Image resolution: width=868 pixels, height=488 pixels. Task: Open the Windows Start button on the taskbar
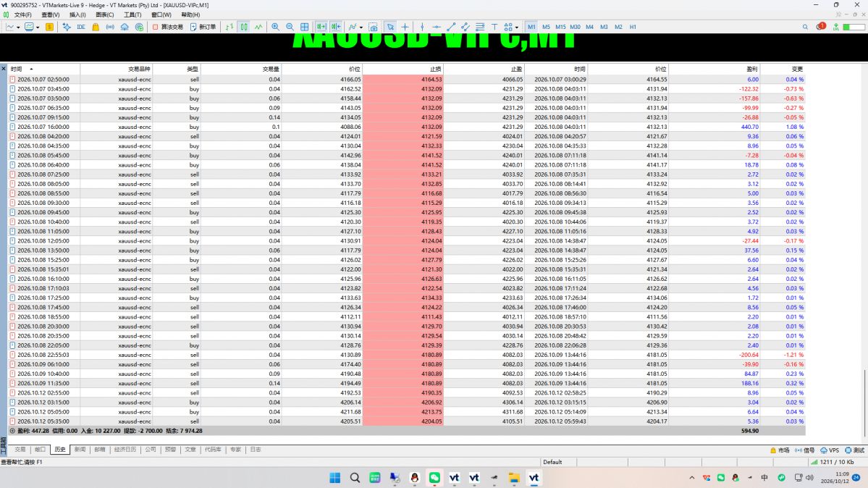tap(335, 477)
